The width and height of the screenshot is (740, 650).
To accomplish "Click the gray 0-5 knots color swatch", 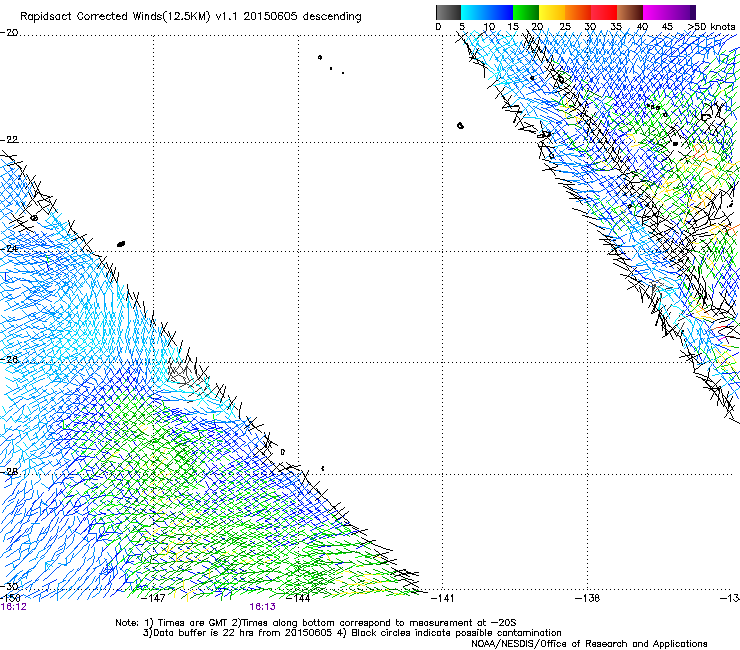I will [448, 12].
